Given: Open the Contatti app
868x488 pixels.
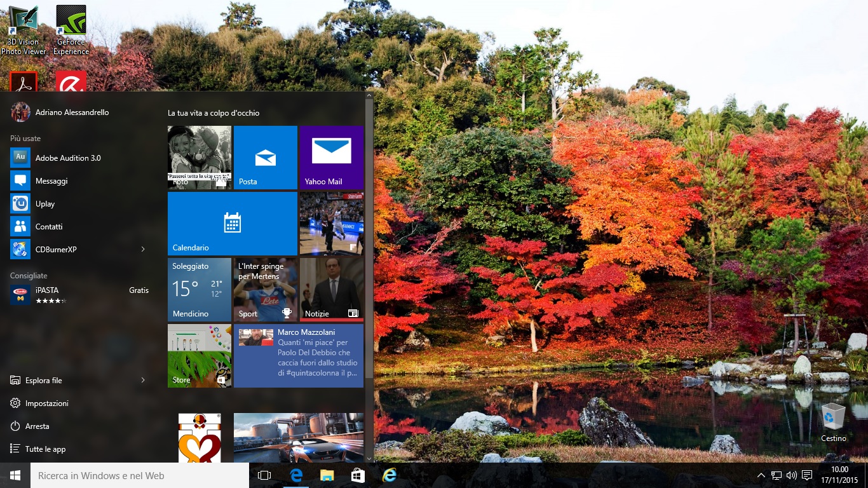Looking at the screenshot, I should pos(79,226).
